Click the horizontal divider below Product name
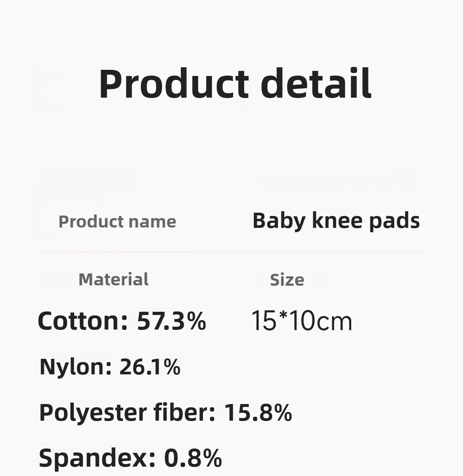The image size is (463, 476). [x=231, y=251]
